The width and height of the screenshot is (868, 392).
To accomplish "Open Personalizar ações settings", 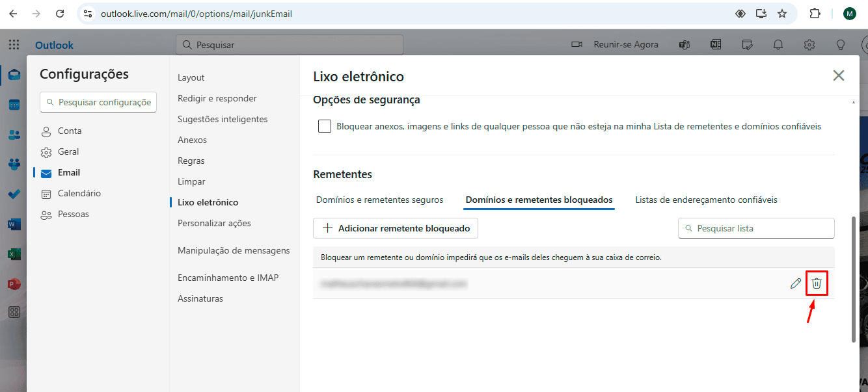I will pos(214,223).
